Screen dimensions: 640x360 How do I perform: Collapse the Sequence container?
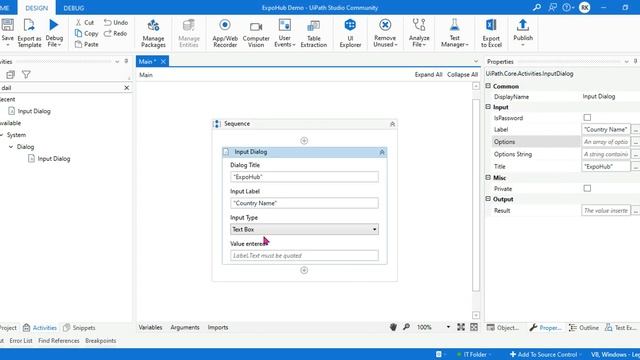tap(392, 124)
